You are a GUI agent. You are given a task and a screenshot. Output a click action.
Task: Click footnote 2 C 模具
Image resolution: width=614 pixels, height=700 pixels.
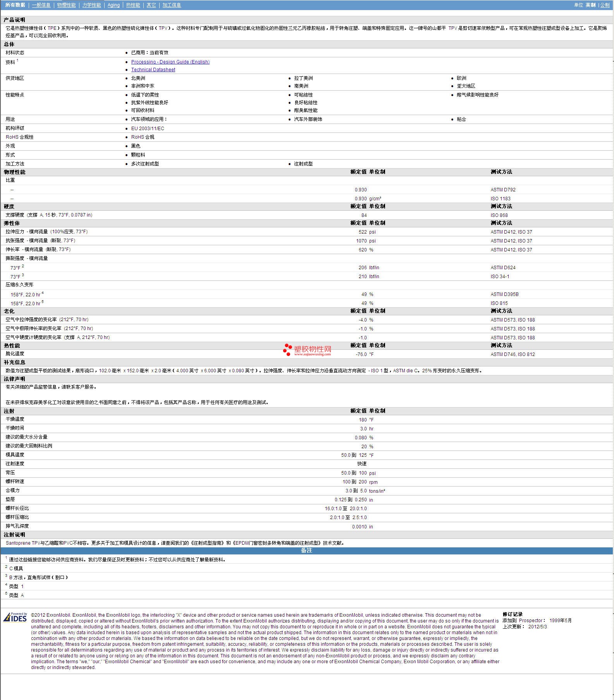click(x=14, y=568)
